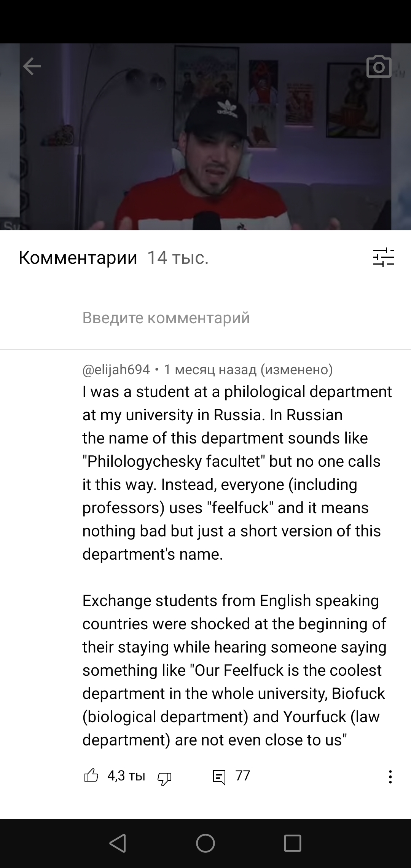
Task: Tap the '1 месяц назад (изменено)' timestamp
Action: click(248, 369)
